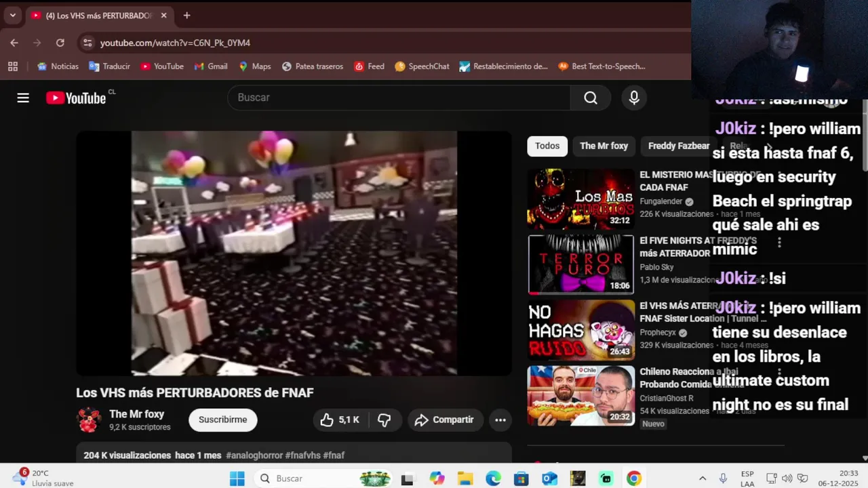Reload the current page
The image size is (868, 488).
pyautogui.click(x=60, y=43)
